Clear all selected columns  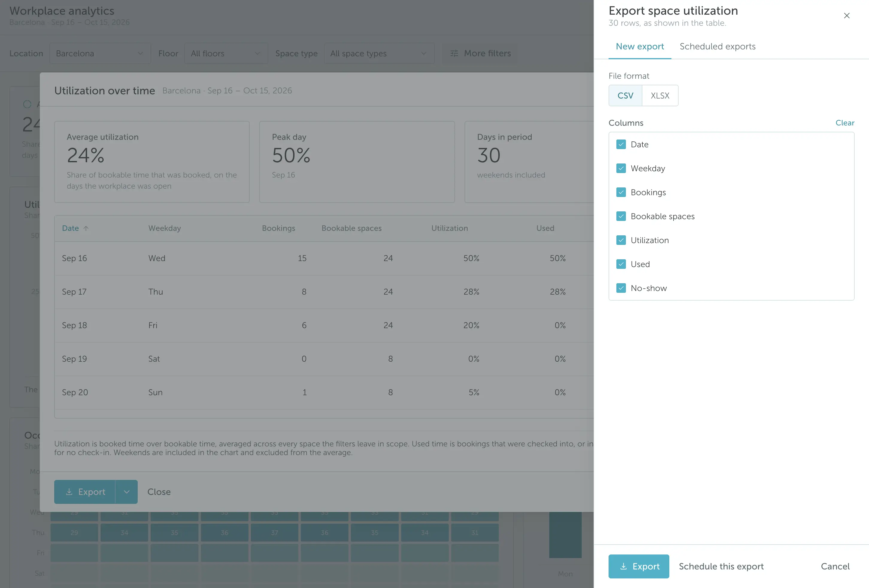[845, 123]
